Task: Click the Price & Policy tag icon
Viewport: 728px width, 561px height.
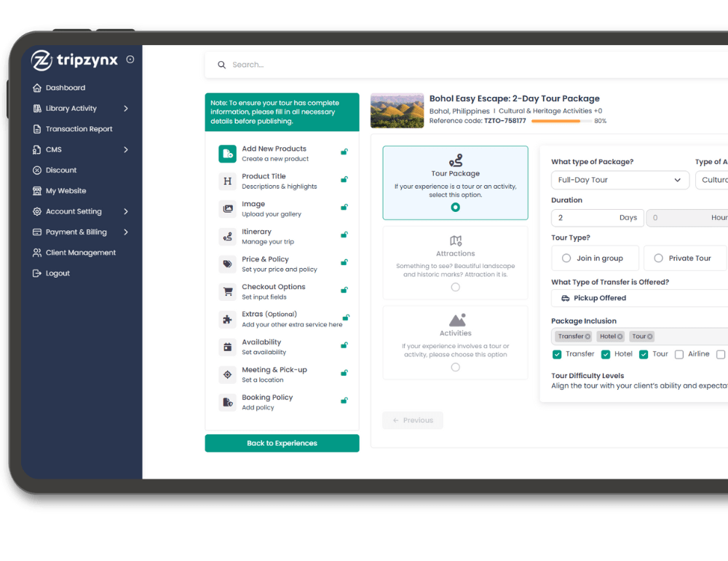Action: [227, 264]
